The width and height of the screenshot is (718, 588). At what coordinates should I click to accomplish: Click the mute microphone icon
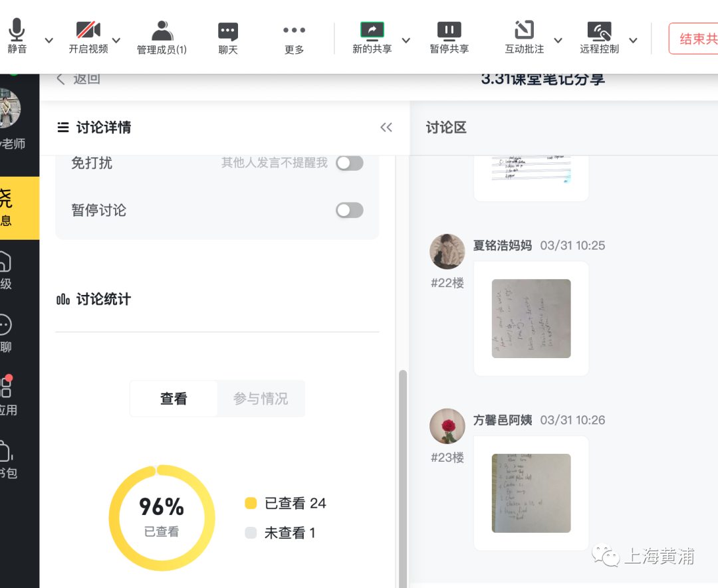[17, 31]
